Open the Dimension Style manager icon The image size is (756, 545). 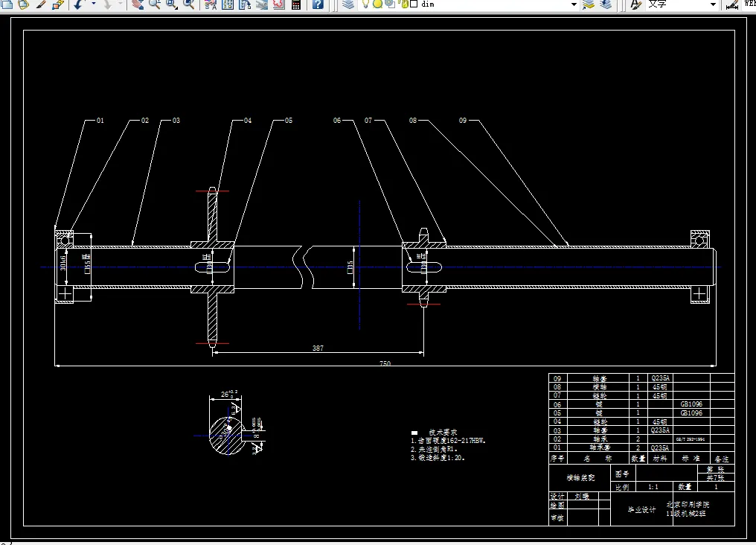click(x=732, y=4)
